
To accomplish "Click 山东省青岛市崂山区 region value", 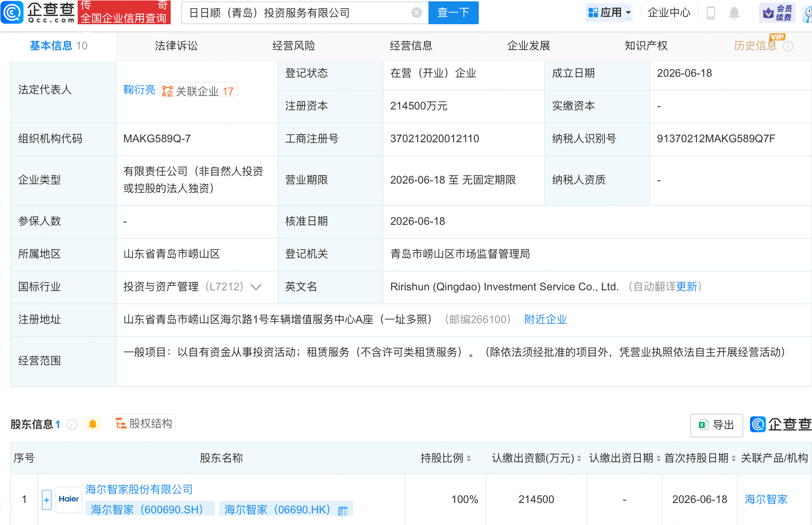I will click(172, 254).
